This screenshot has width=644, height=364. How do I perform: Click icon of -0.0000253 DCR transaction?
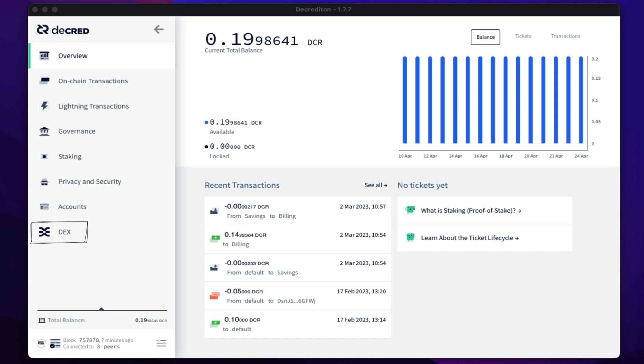point(214,267)
